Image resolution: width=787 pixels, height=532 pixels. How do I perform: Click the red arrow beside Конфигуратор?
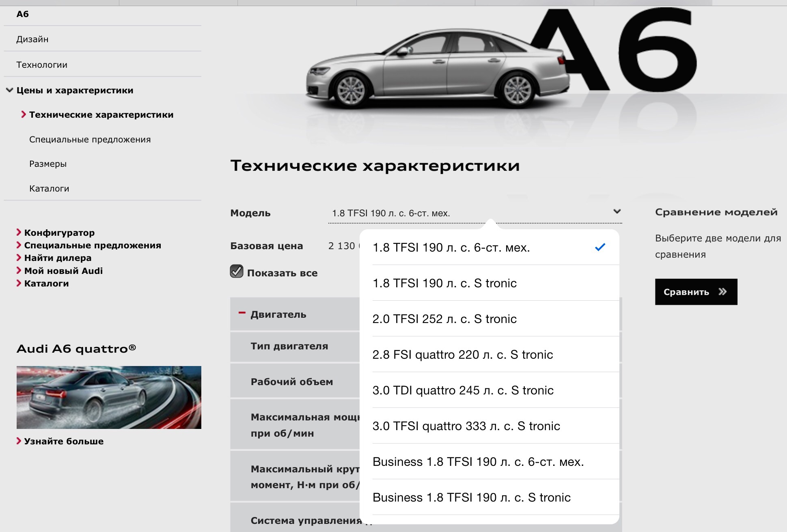[x=19, y=232]
